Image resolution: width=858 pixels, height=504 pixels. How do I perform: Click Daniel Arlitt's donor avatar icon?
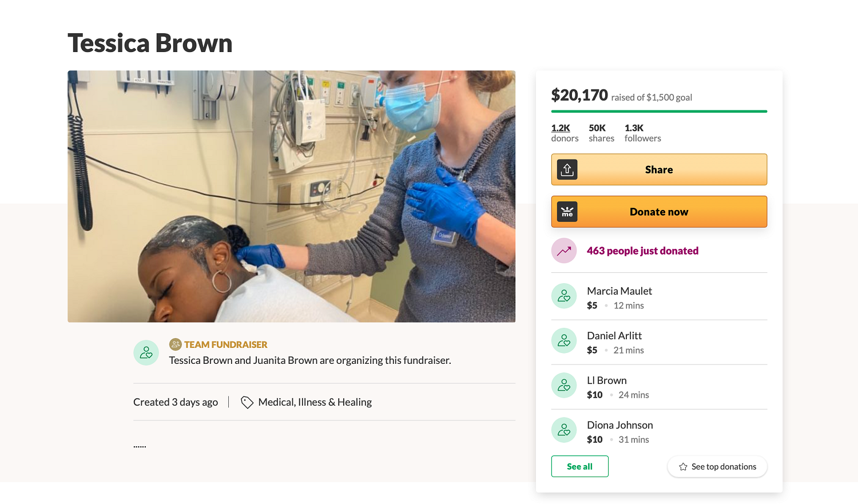click(x=564, y=341)
